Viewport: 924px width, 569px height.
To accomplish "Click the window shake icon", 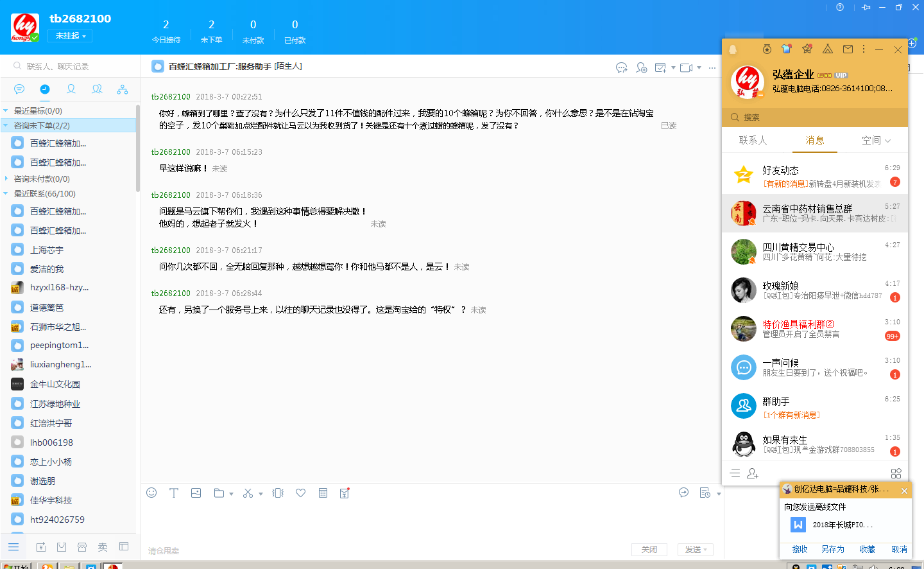I will pos(278,493).
